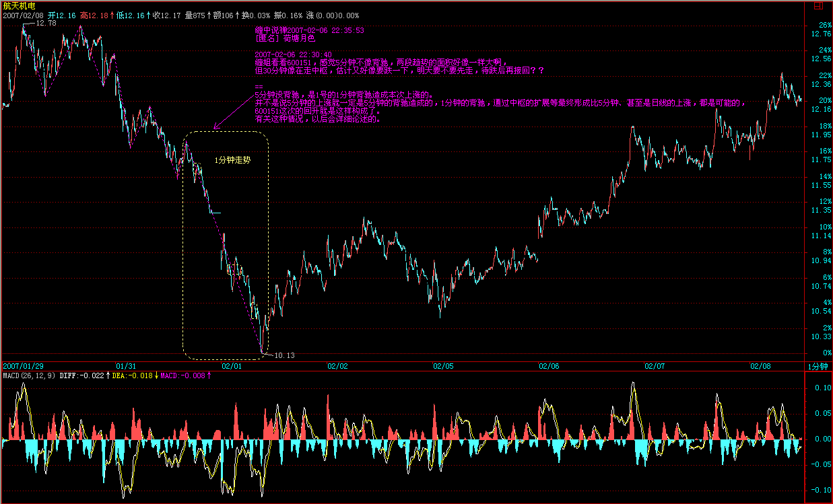This screenshot has width=833, height=504.
Task: Click the 10.13 low price label
Action: pos(284,355)
